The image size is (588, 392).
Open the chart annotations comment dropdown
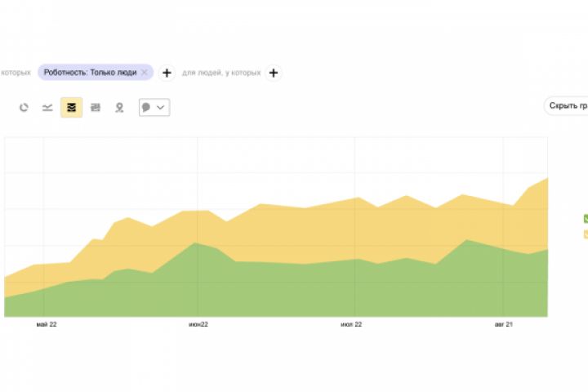pyautogui.click(x=154, y=107)
